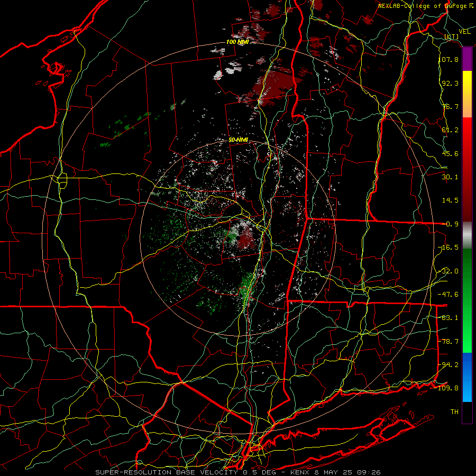Click the blue segment of the color bar
Screen dimensions: 476x476
tap(467, 377)
